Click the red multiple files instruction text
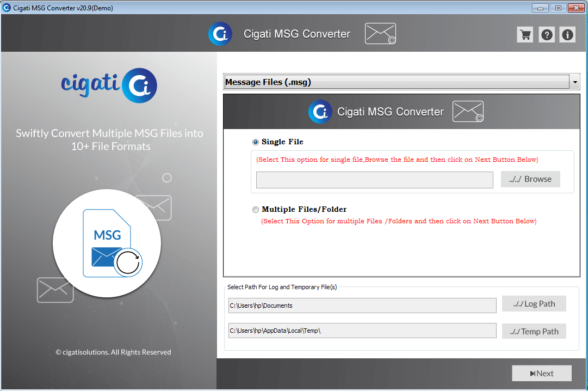This screenshot has width=588, height=391. 399,221
